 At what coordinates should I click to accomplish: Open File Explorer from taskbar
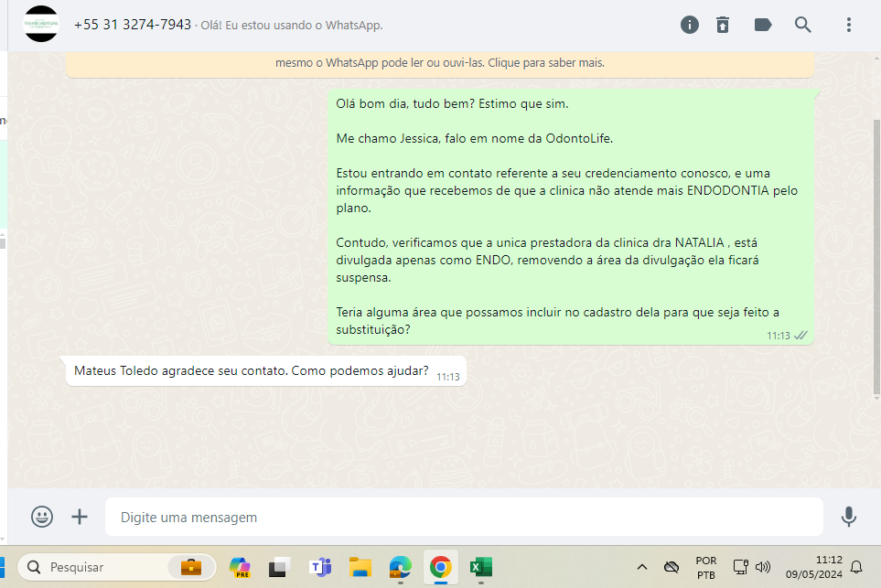[x=360, y=567]
